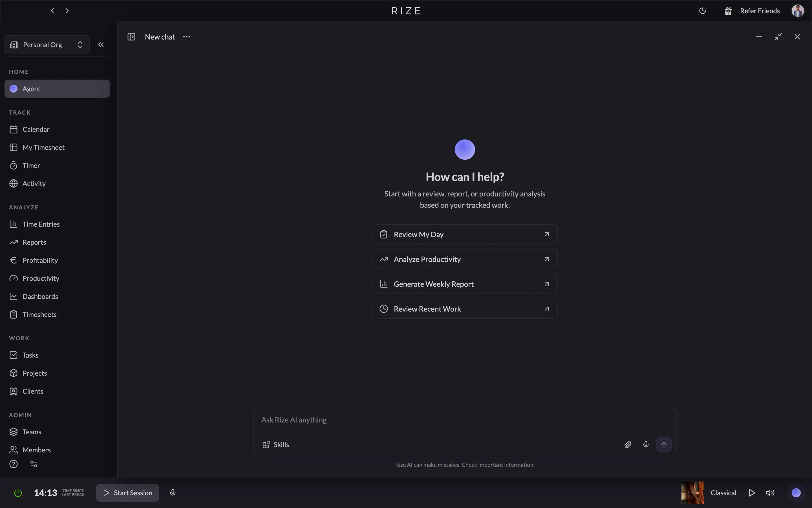Click Review Recent Work suggestion

(465, 309)
